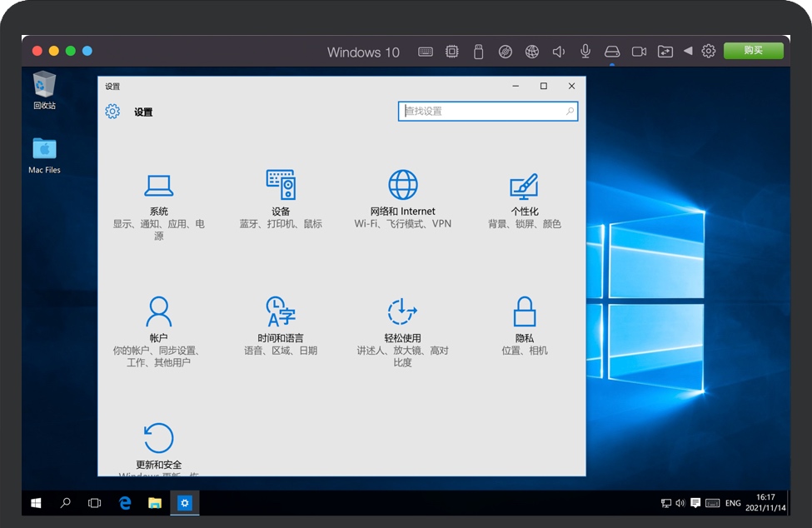Launch Edge browser from the taskbar
Image resolution: width=812 pixels, height=528 pixels.
click(125, 503)
